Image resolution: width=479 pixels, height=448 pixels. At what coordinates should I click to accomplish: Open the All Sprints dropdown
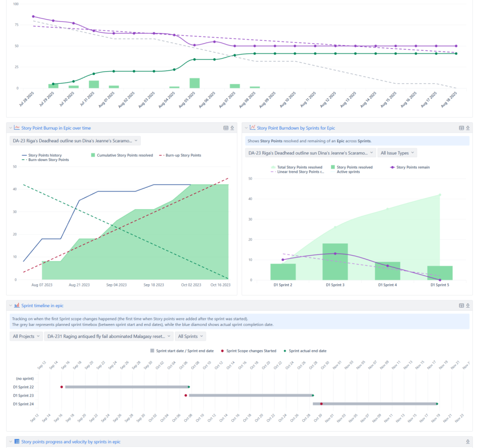point(190,336)
